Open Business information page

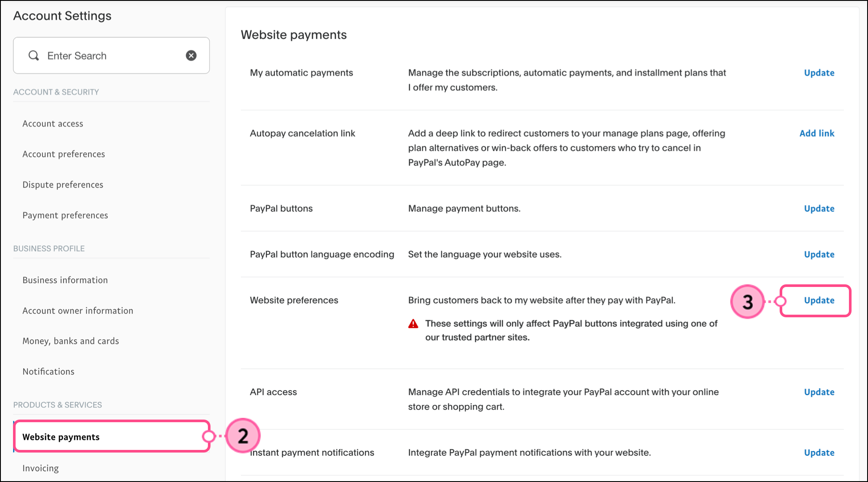click(x=65, y=280)
